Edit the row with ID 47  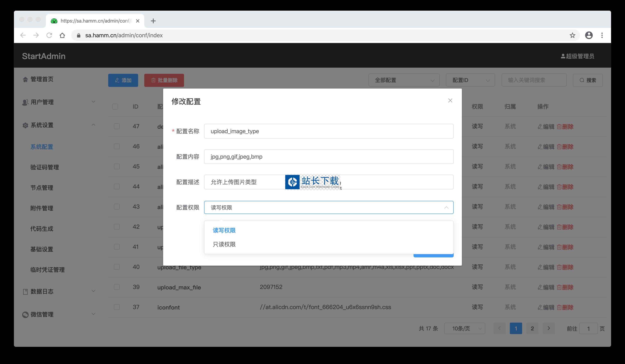546,126
